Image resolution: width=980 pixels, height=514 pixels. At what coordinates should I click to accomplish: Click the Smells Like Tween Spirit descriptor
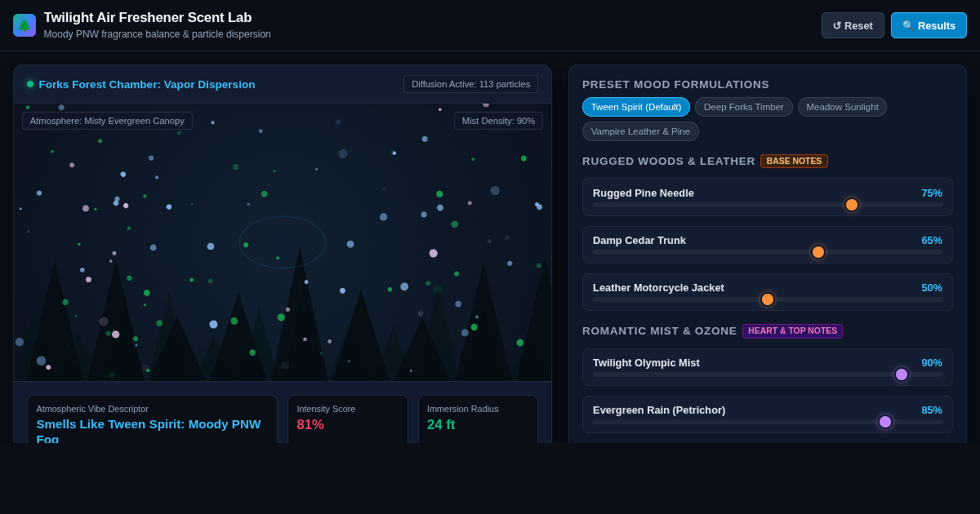pos(149,431)
